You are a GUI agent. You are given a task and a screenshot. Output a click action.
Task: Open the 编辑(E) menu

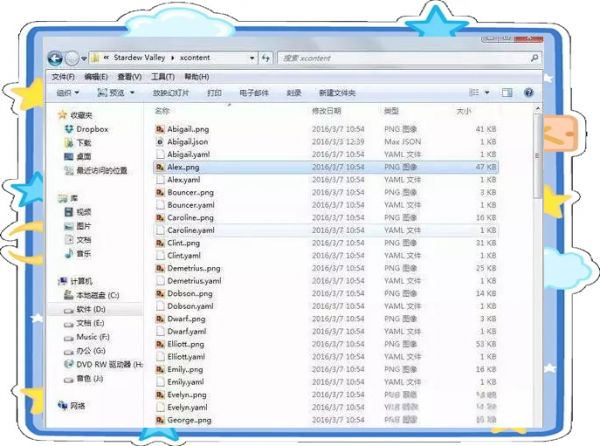(96, 77)
